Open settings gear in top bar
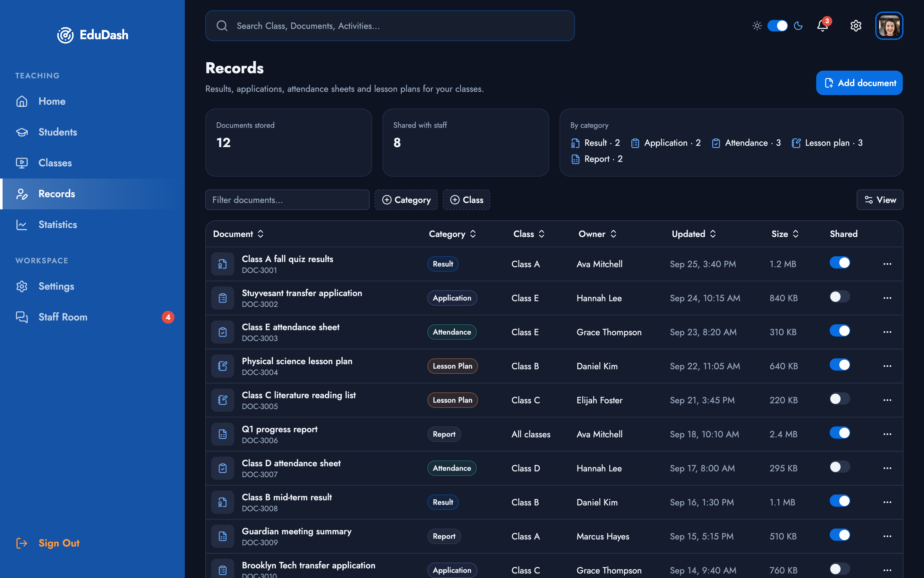Viewport: 924px width, 578px height. 856,26
